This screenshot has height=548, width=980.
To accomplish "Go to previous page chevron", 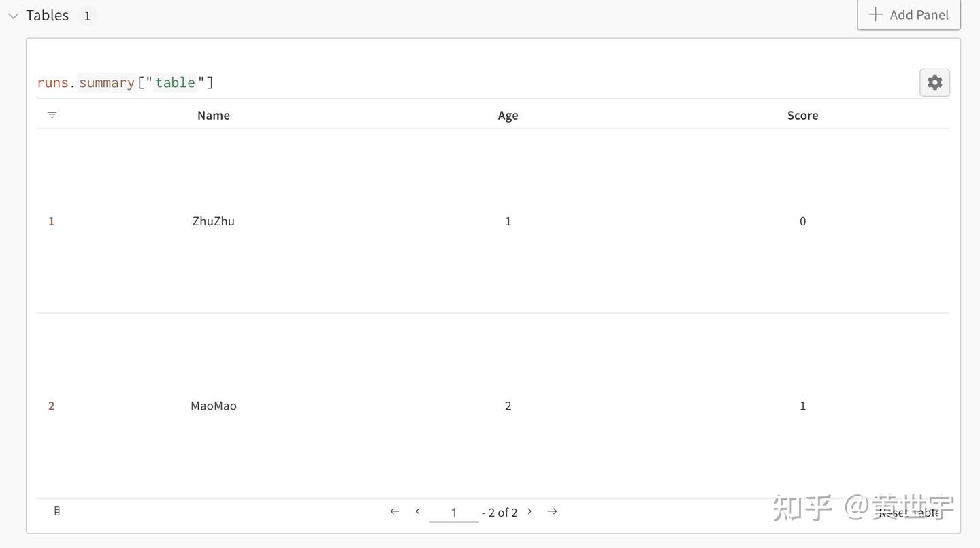I will pos(418,511).
